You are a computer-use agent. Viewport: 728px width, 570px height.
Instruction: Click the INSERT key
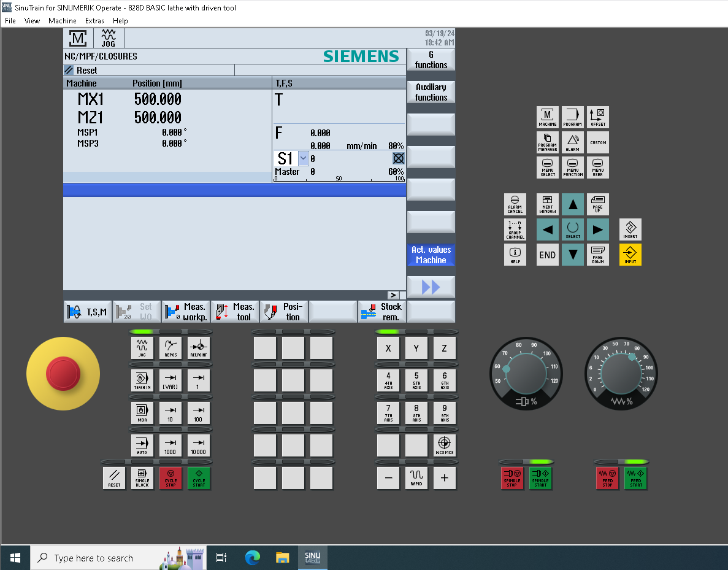click(x=630, y=229)
